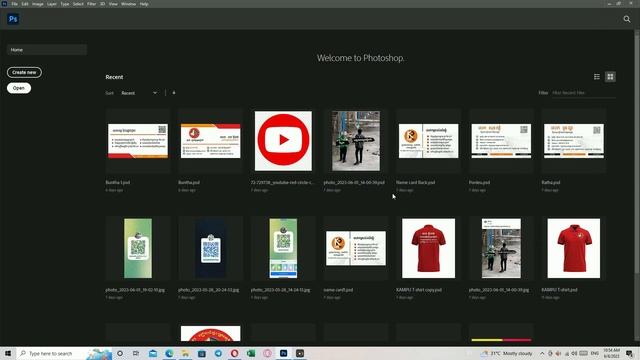
Task: Click the volume speaker tray icon
Action: [574, 353]
